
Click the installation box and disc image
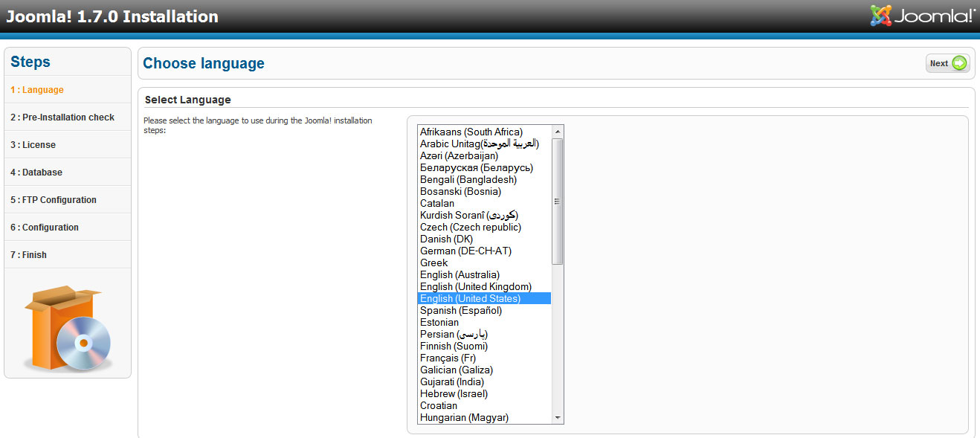[67, 327]
